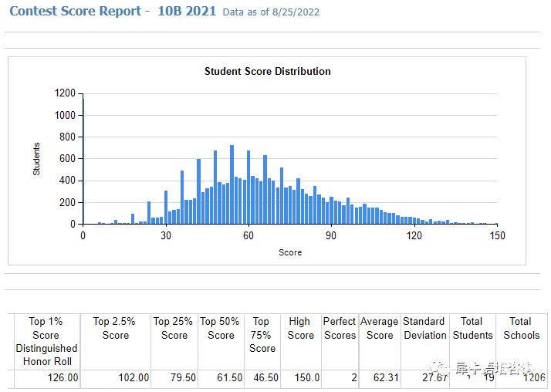Select the Student Score Distribution chart title
This screenshot has height=392, width=551.
(x=267, y=71)
